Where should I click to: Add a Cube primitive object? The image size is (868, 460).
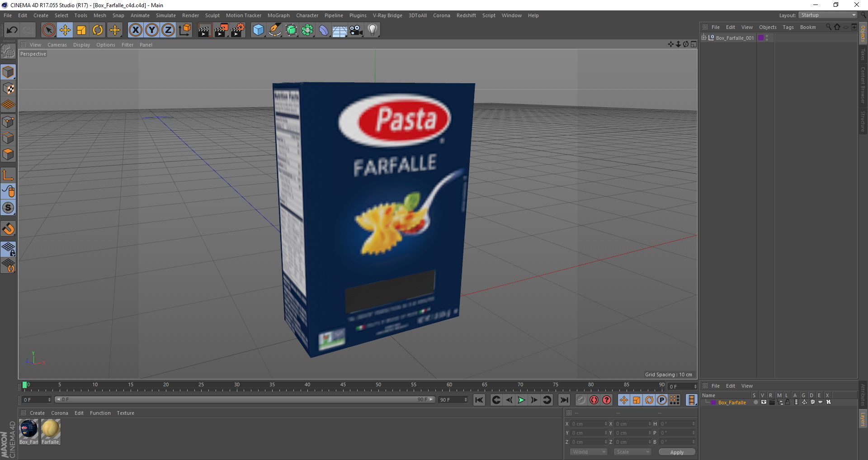click(258, 30)
